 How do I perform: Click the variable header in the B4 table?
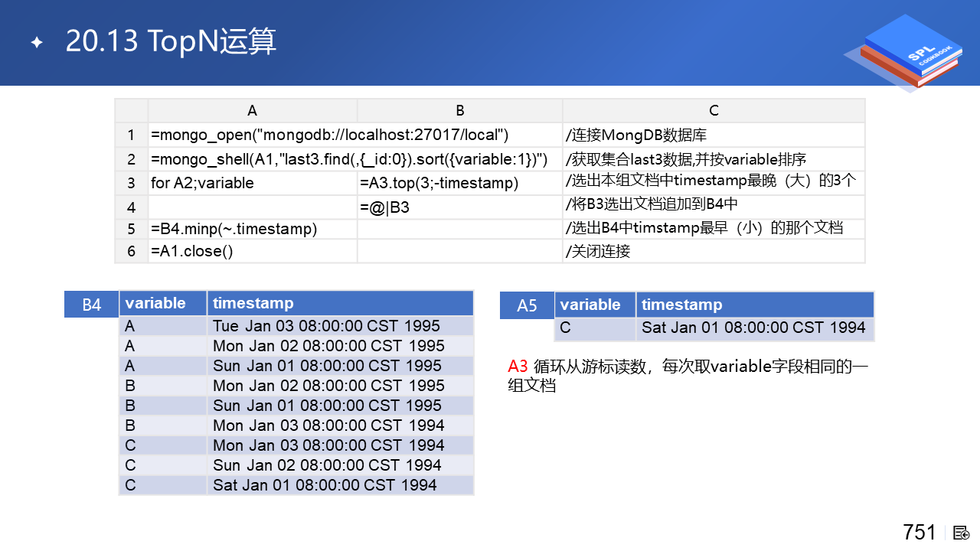(163, 303)
